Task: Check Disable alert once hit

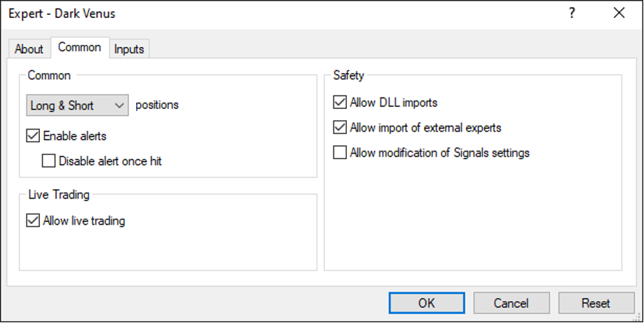Action: coord(49,161)
